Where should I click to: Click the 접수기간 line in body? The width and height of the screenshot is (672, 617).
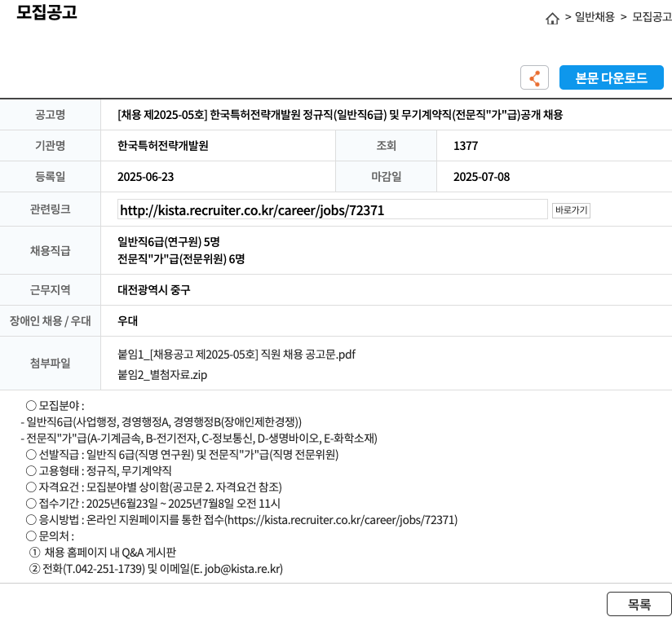[153, 504]
